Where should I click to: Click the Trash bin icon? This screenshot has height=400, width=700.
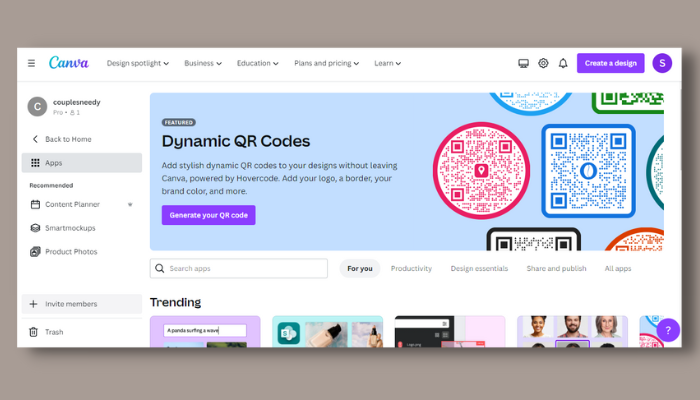click(33, 332)
